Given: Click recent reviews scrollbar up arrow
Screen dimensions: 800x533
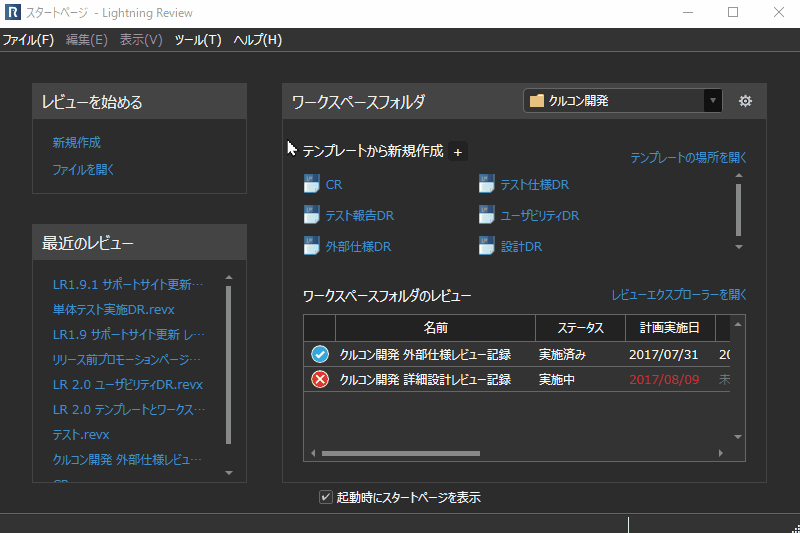Looking at the screenshot, I should pyautogui.click(x=229, y=277).
